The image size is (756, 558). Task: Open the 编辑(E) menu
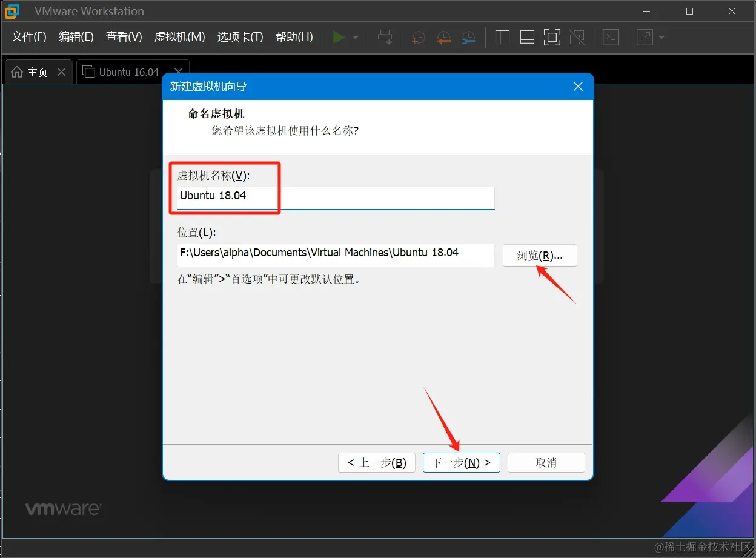pyautogui.click(x=76, y=37)
